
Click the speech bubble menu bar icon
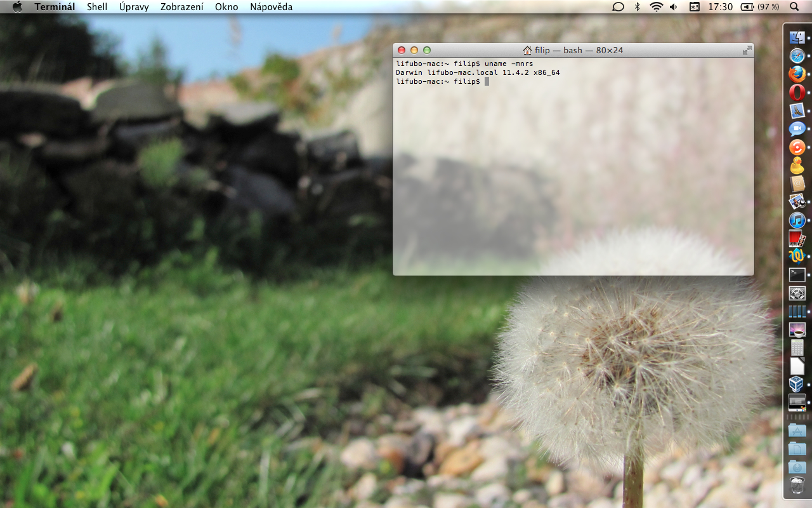tap(618, 7)
